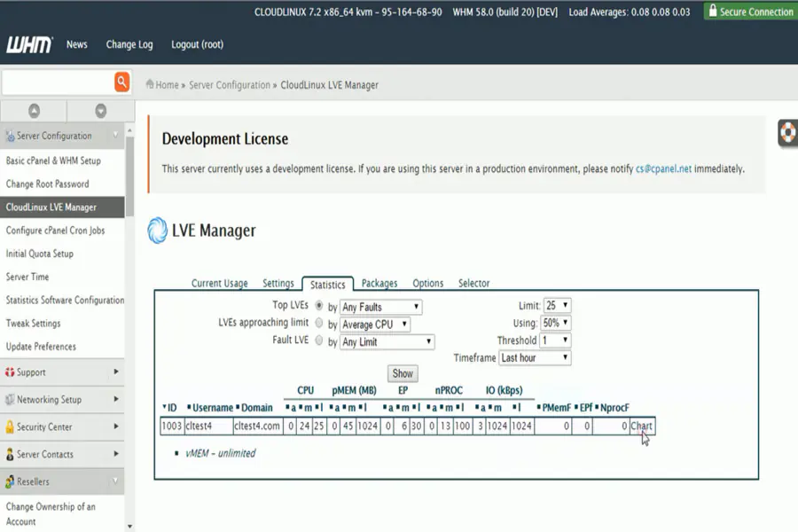The image size is (798, 532).
Task: Click the home icon in breadcrumb
Action: (x=151, y=85)
